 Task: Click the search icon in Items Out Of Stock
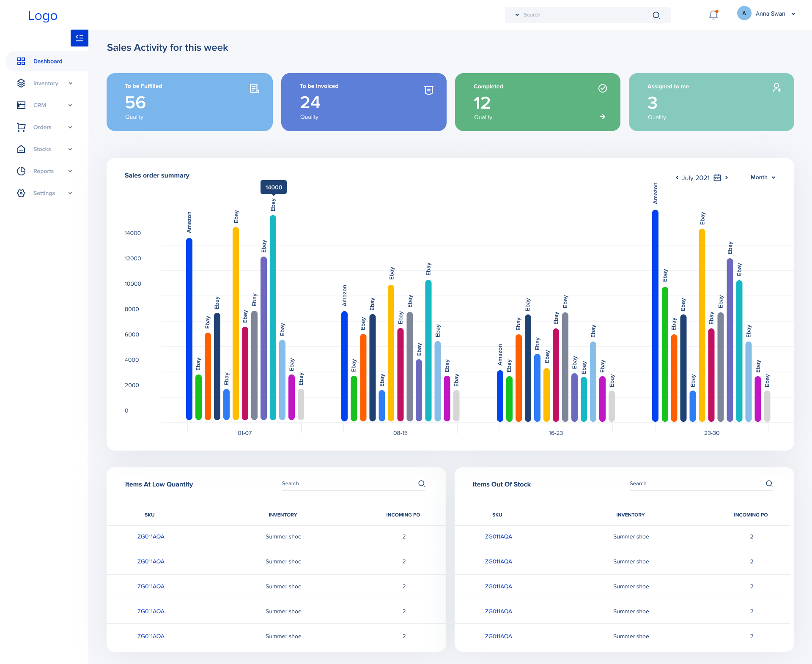769,484
